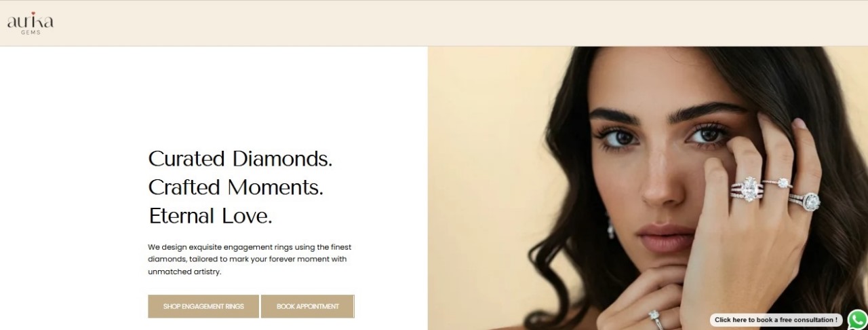Click the Aurika Gems logo
Image resolution: width=868 pixels, height=330 pixels.
click(31, 23)
